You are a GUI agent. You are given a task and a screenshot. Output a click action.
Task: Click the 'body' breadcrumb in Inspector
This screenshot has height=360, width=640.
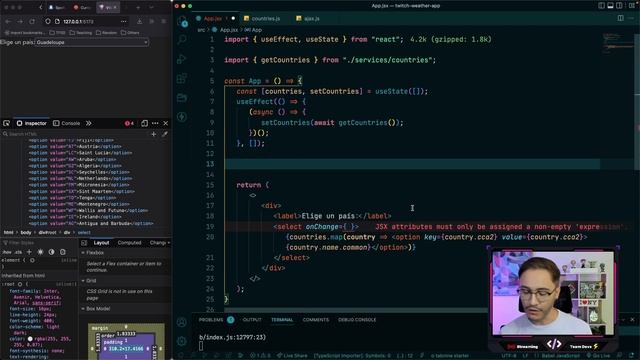(26, 232)
